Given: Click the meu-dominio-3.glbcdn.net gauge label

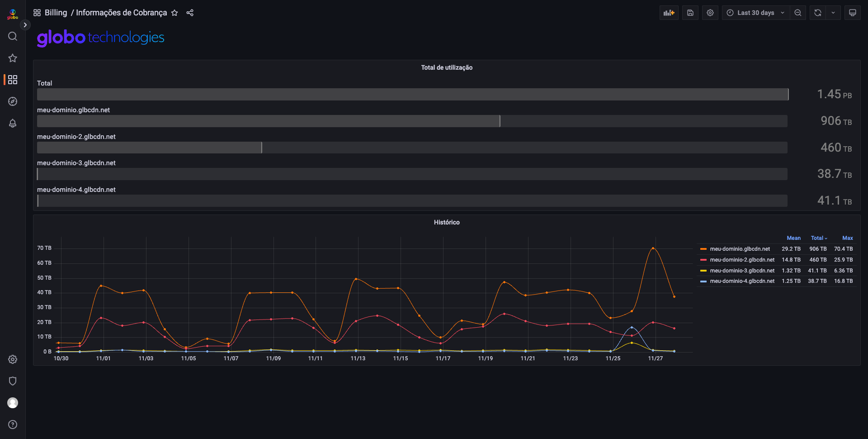Looking at the screenshot, I should (x=76, y=163).
